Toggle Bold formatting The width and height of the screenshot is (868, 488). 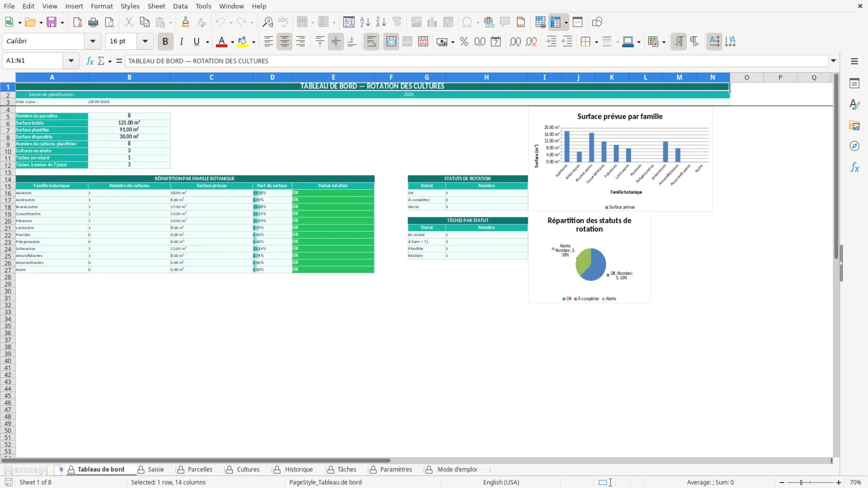(x=165, y=41)
